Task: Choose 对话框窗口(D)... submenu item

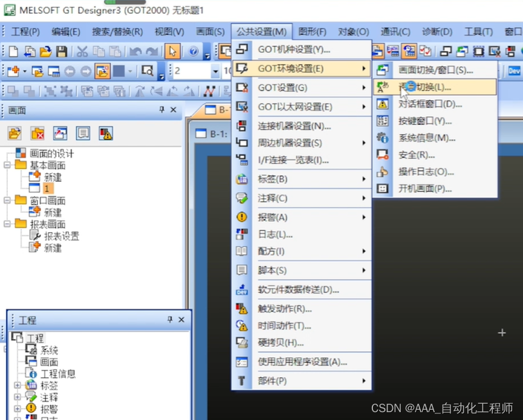Action: tap(435, 104)
